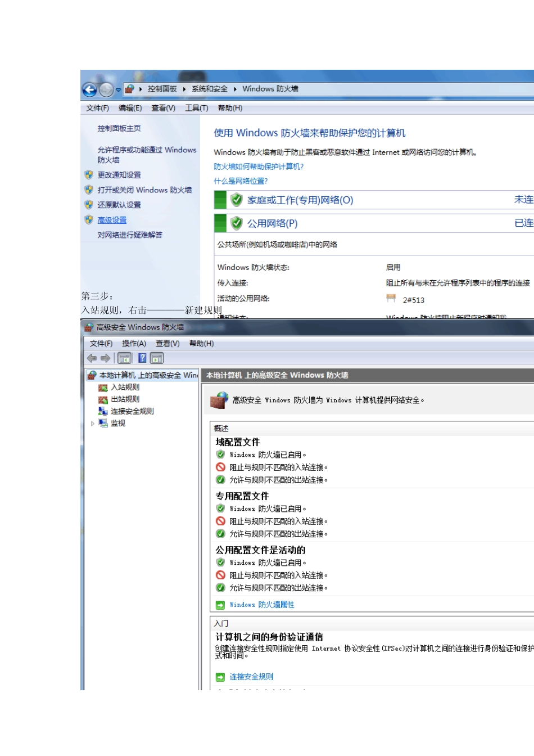The width and height of the screenshot is (534, 756).
Task: Open 操作(A) menu
Action: pos(134,344)
